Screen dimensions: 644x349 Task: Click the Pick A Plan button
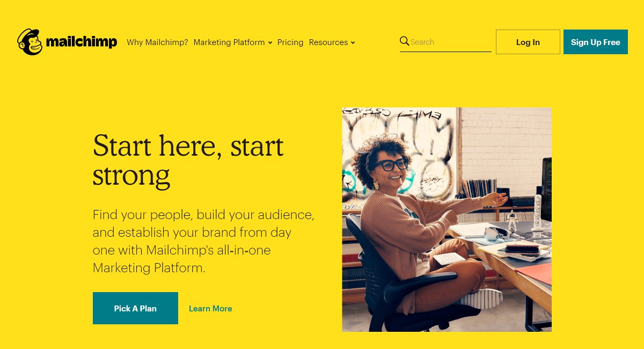coord(135,308)
